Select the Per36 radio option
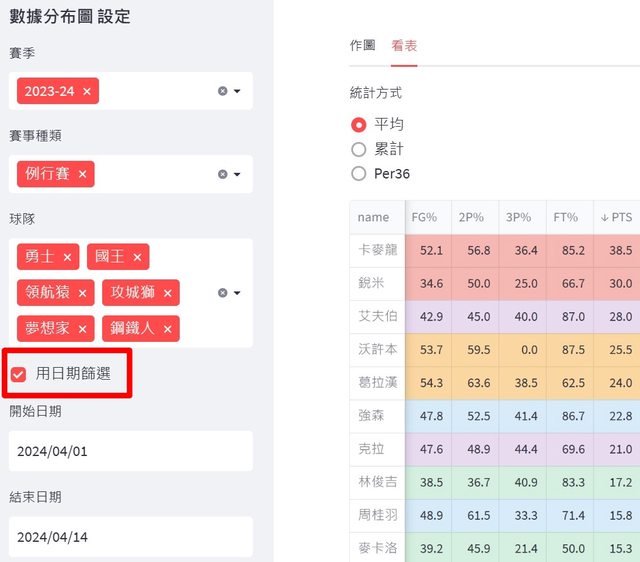Image resolution: width=640 pixels, height=562 pixels. 359,173
